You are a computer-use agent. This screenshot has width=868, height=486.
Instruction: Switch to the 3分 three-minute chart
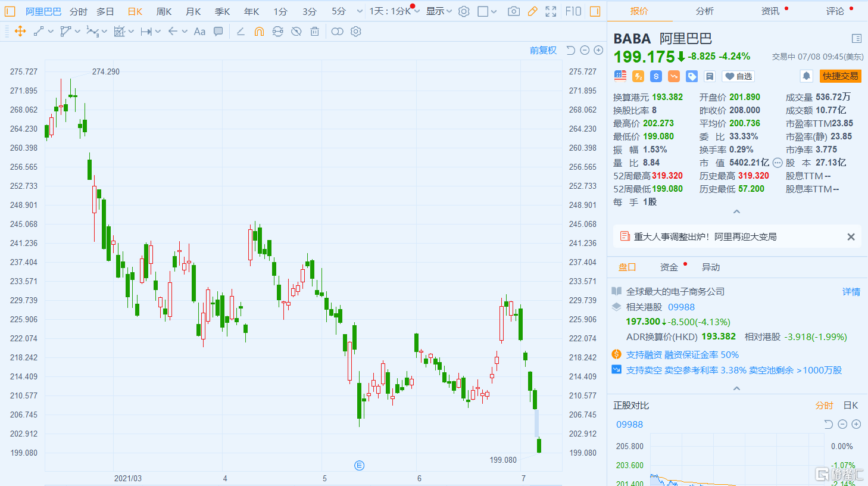coord(310,11)
